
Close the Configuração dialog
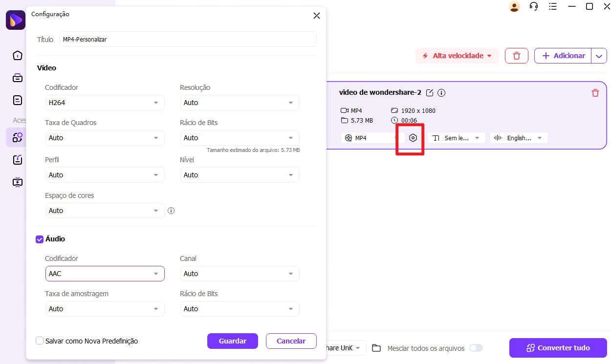[x=317, y=16]
